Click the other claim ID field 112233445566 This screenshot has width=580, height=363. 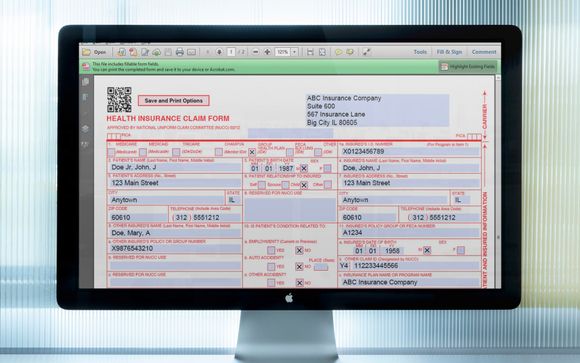[415, 266]
